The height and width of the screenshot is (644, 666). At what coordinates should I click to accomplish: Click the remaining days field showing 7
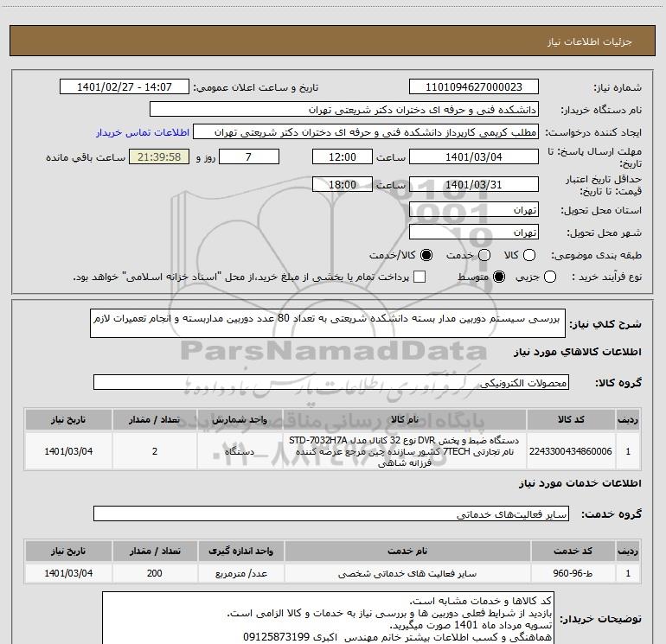[249, 156]
